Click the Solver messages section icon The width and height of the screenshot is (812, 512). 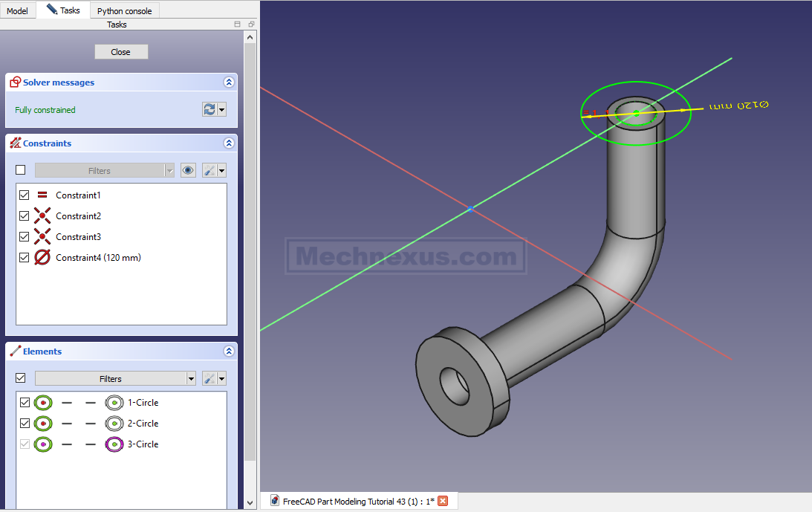click(x=16, y=82)
